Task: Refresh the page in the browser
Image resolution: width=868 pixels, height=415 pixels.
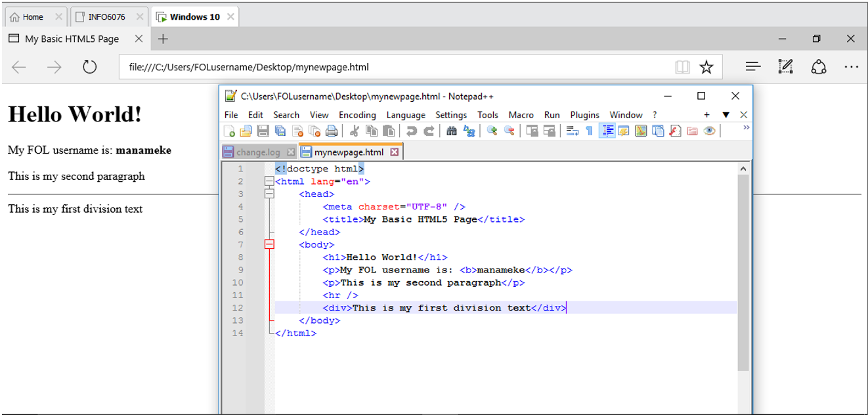Action: tap(89, 67)
